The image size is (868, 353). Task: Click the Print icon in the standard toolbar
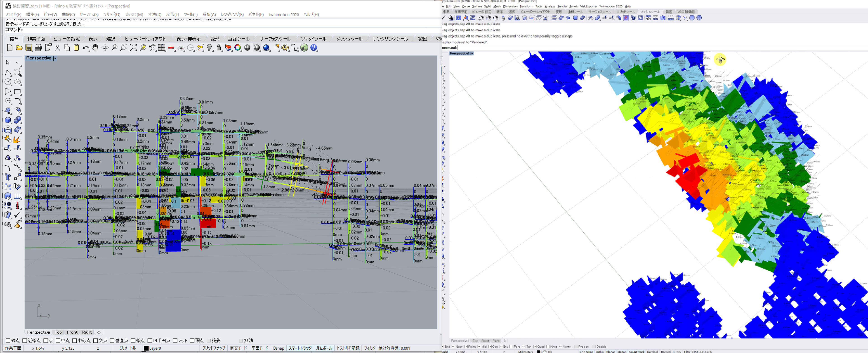(38, 48)
